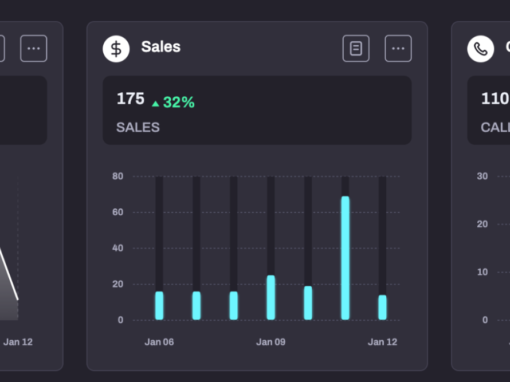Click the dollar sign Sales icon

(x=116, y=49)
